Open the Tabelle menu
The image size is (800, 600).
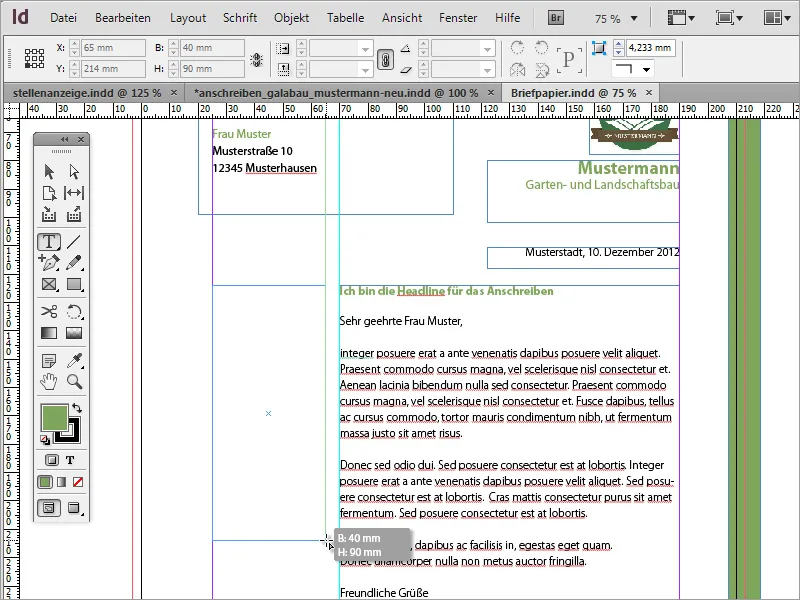pyautogui.click(x=345, y=18)
